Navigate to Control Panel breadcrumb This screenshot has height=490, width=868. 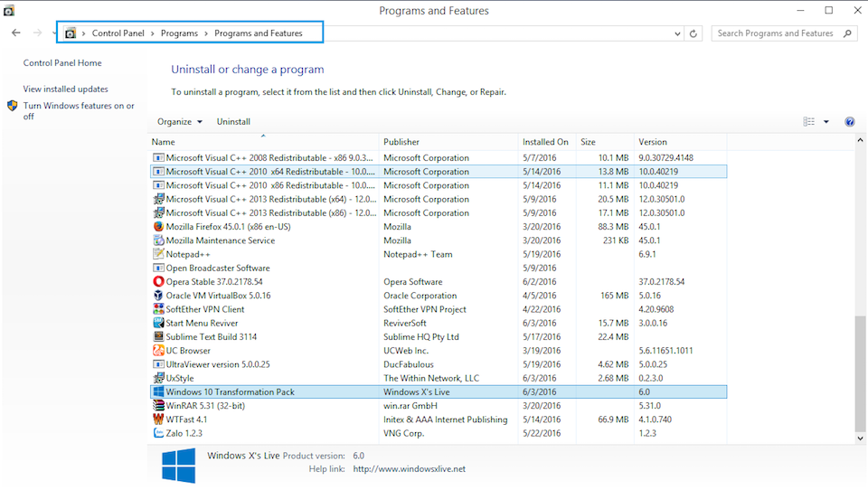pos(118,33)
